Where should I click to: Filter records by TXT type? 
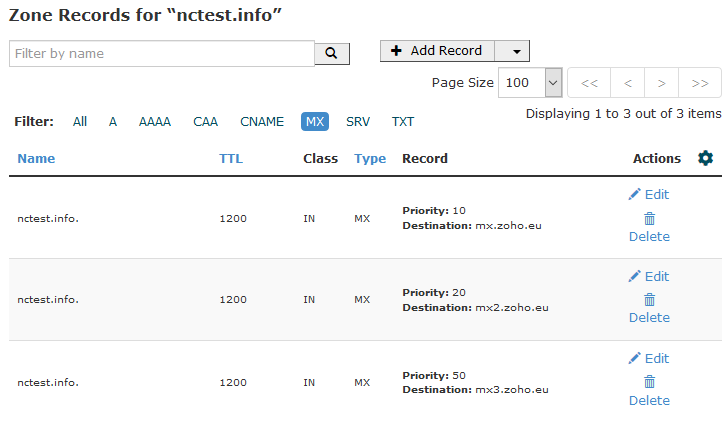click(403, 122)
